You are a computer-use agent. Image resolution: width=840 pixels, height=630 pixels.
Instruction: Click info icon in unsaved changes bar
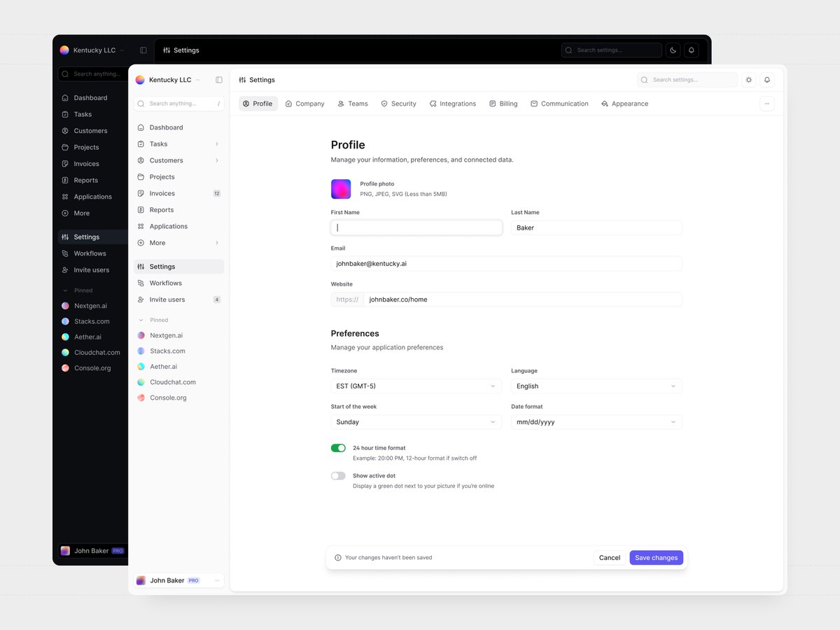coord(338,558)
